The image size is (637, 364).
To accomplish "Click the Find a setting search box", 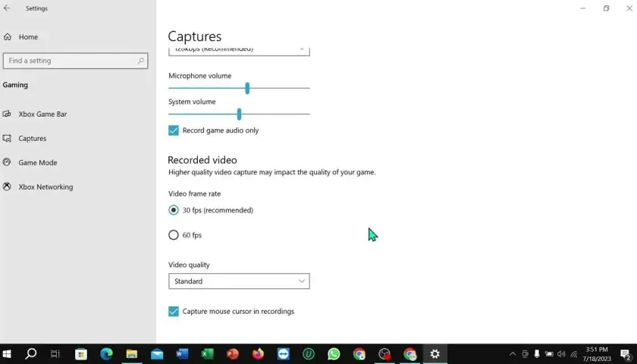I will (75, 61).
